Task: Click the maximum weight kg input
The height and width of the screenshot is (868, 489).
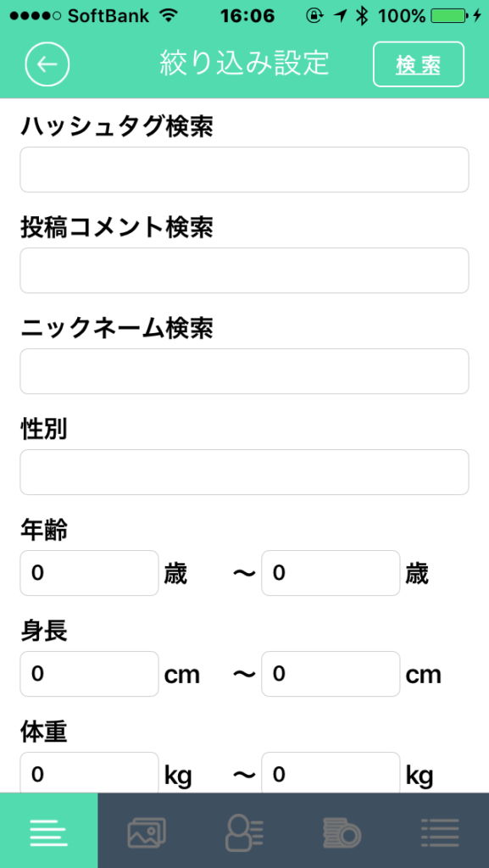Action: 331,774
